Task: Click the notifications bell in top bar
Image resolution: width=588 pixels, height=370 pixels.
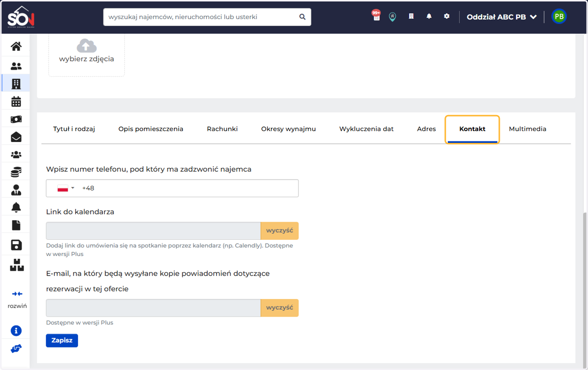Action: [429, 16]
